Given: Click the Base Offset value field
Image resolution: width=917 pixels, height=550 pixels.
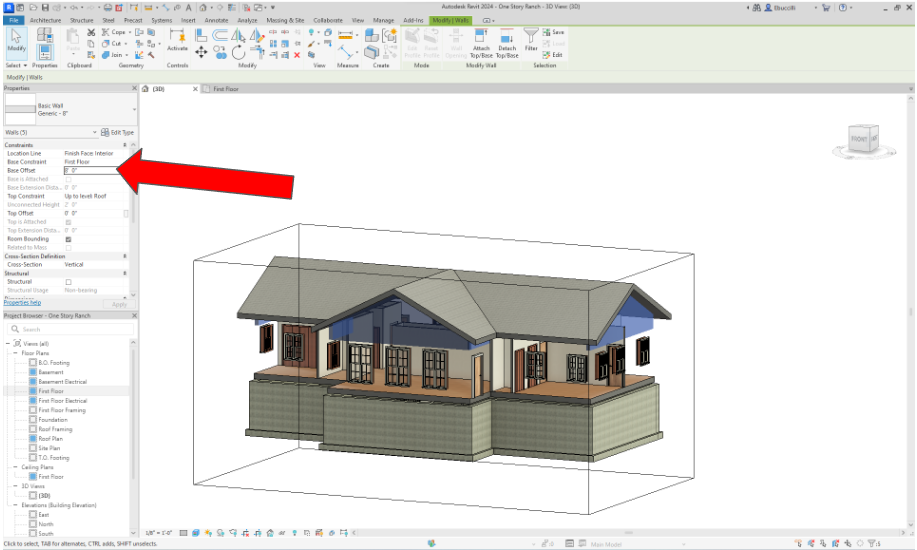Looking at the screenshot, I should click(92, 170).
